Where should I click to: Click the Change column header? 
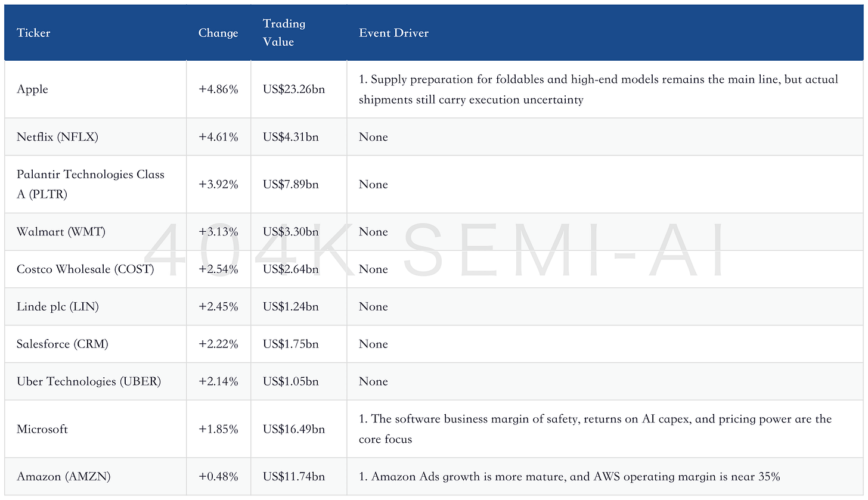tap(218, 33)
